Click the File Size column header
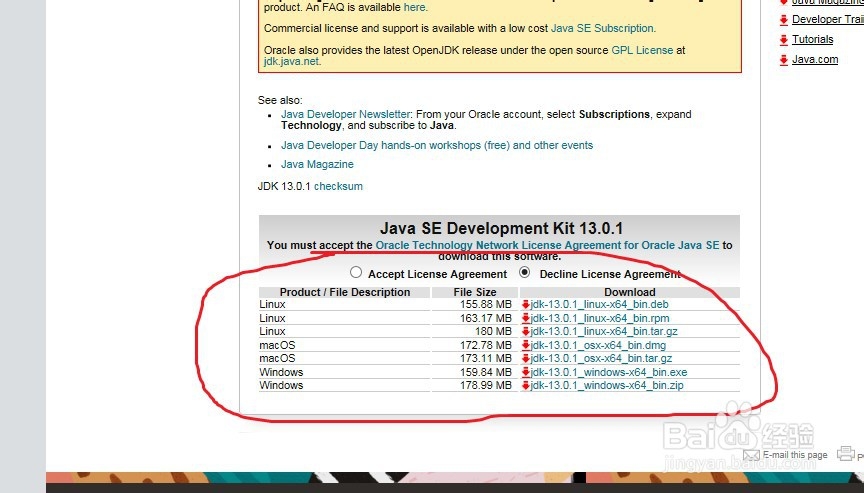 pyautogui.click(x=475, y=292)
